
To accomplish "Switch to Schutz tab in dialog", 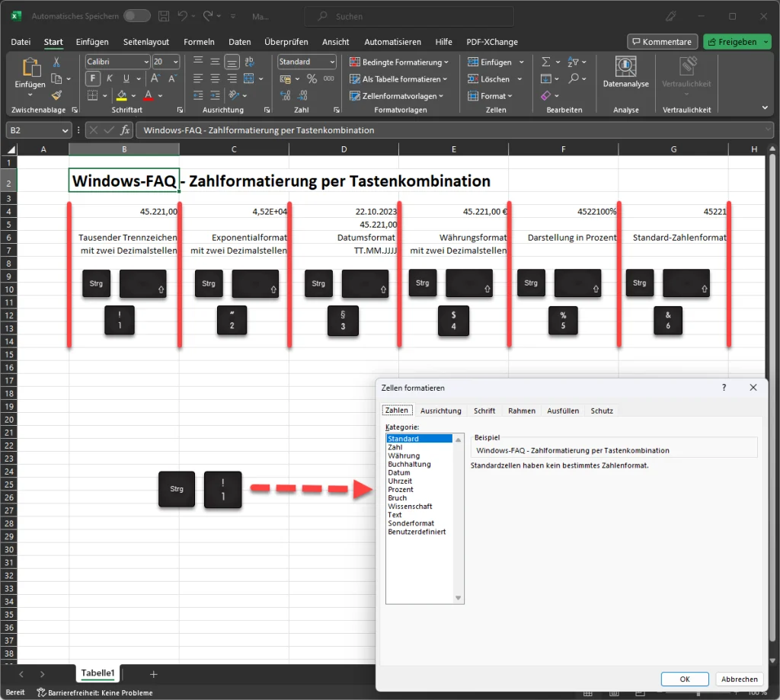I will pos(602,411).
